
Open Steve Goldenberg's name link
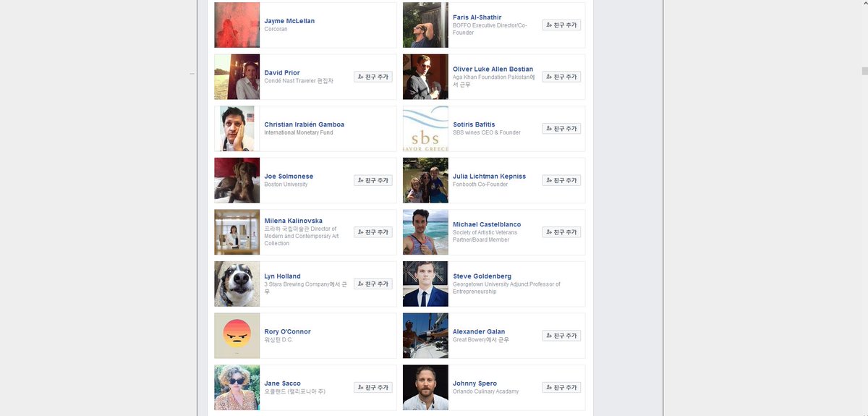(482, 276)
